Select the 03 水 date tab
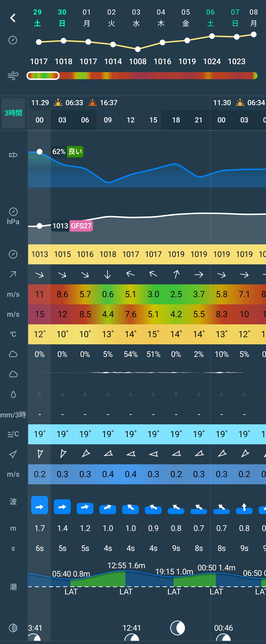Viewport: 266px width, 644px height. (136, 18)
